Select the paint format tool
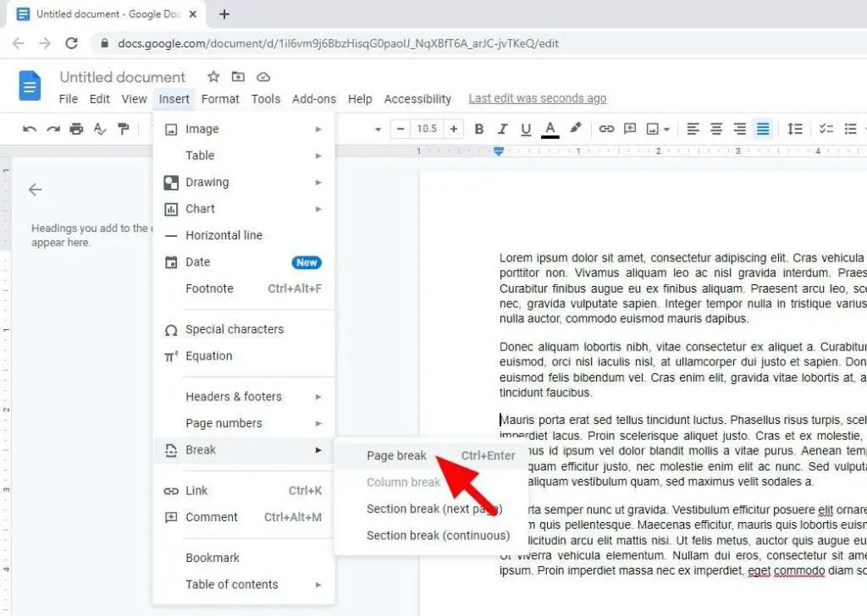This screenshot has width=867, height=616. (124, 129)
